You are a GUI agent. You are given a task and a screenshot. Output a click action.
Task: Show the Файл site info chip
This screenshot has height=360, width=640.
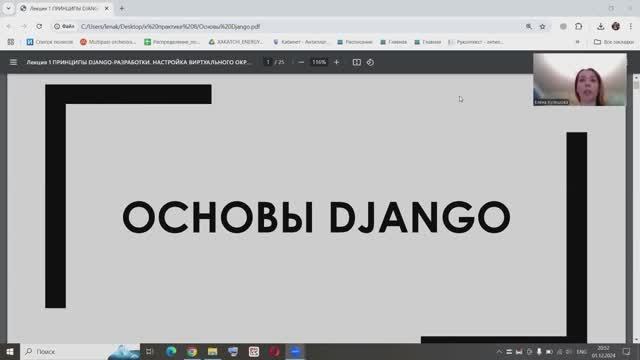[x=64, y=27]
